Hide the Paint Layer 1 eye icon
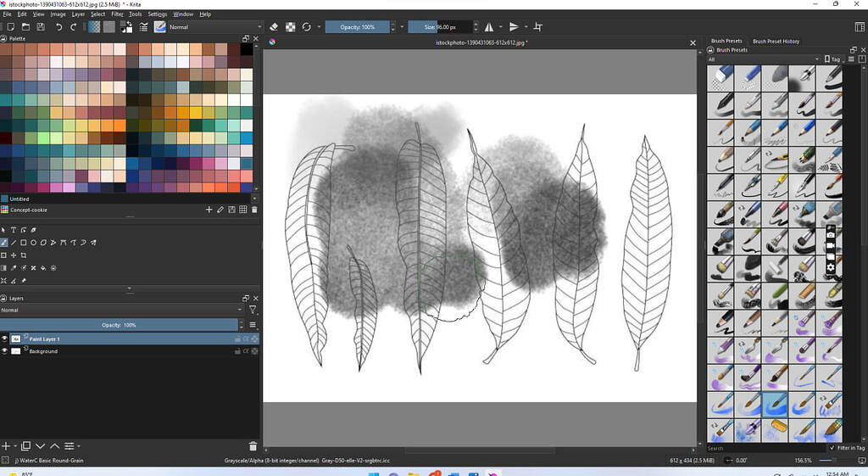Image resolution: width=868 pixels, height=476 pixels. tap(4, 339)
